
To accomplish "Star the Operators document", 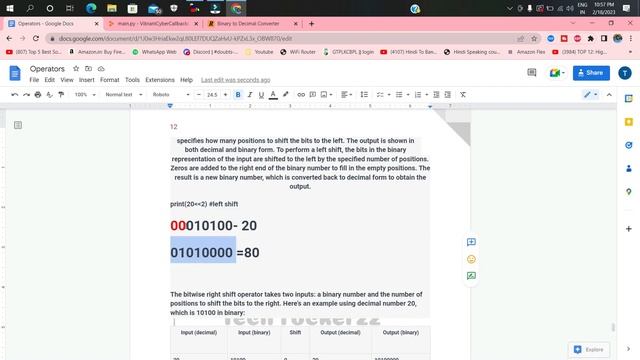I will pos(76,69).
